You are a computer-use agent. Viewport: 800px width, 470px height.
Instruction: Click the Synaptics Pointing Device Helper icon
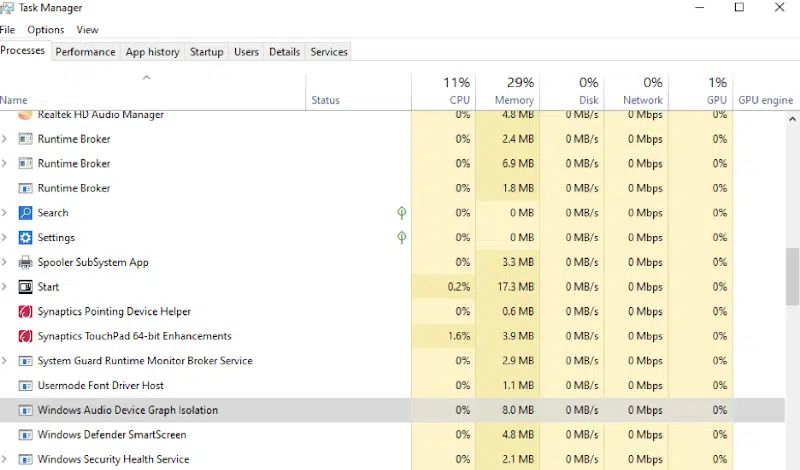[25, 311]
